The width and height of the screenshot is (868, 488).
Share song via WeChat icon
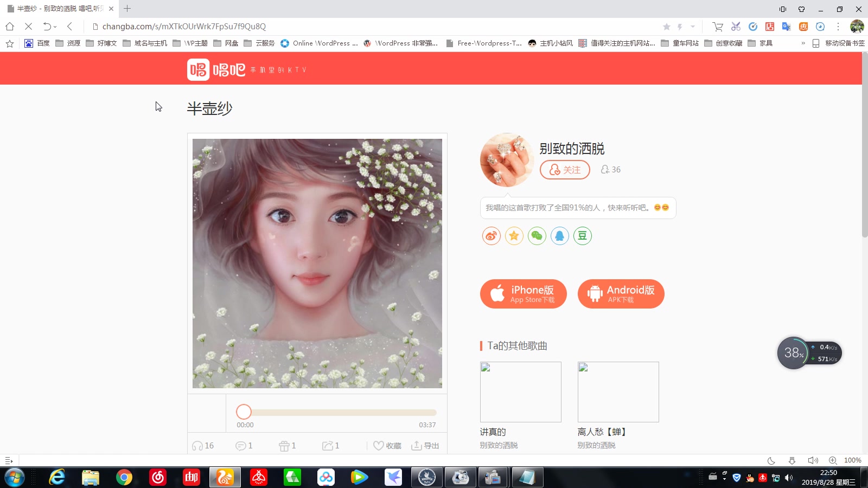pos(537,236)
